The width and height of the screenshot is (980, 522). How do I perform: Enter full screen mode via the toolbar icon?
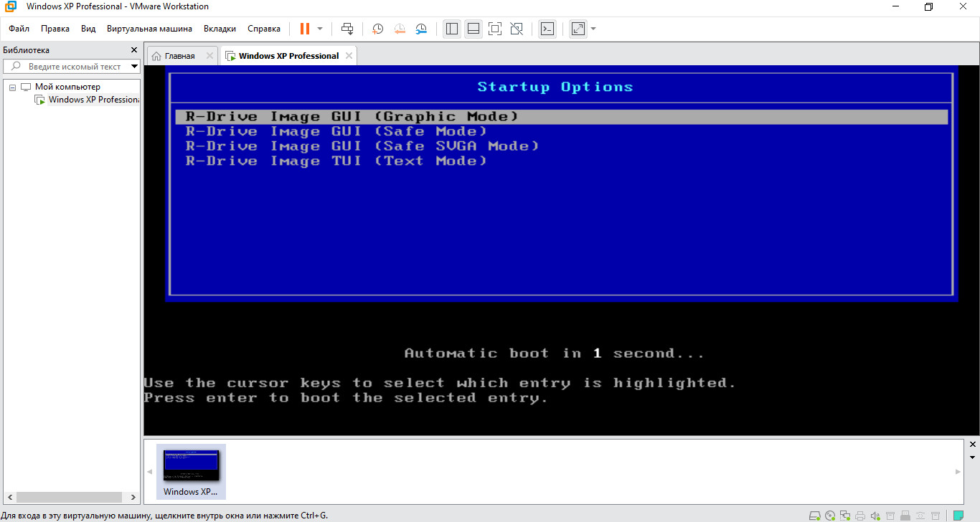click(x=494, y=29)
